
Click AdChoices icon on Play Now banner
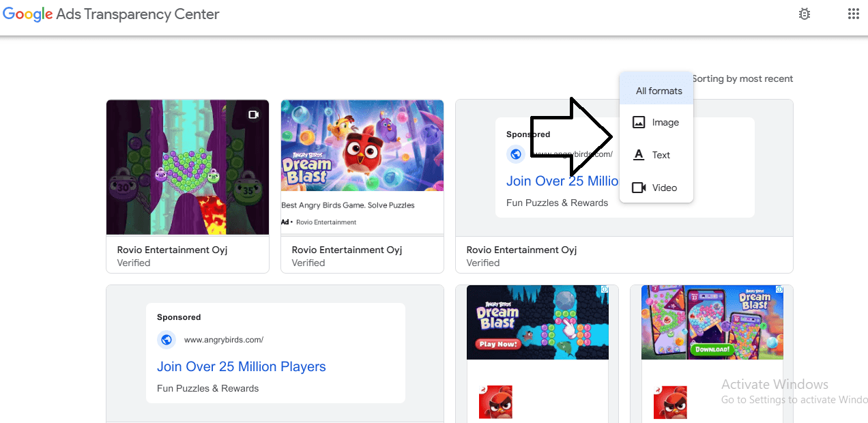[604, 290]
